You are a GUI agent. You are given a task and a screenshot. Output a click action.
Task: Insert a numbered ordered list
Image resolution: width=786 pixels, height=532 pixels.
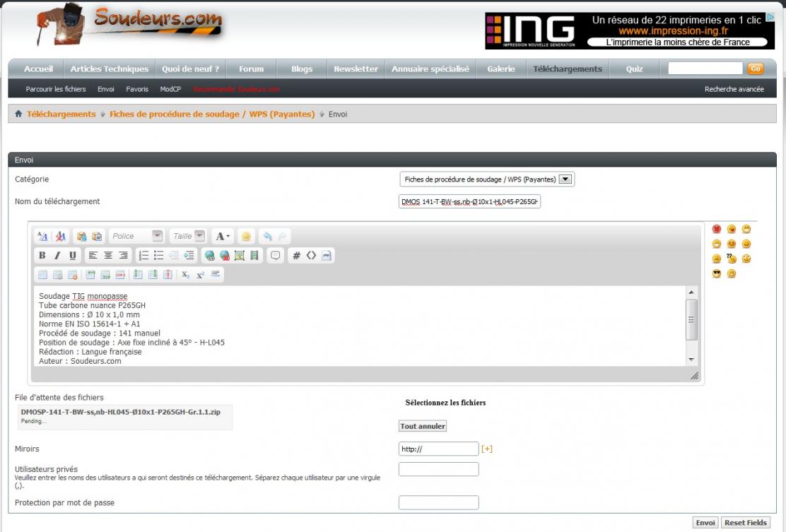pyautogui.click(x=143, y=256)
